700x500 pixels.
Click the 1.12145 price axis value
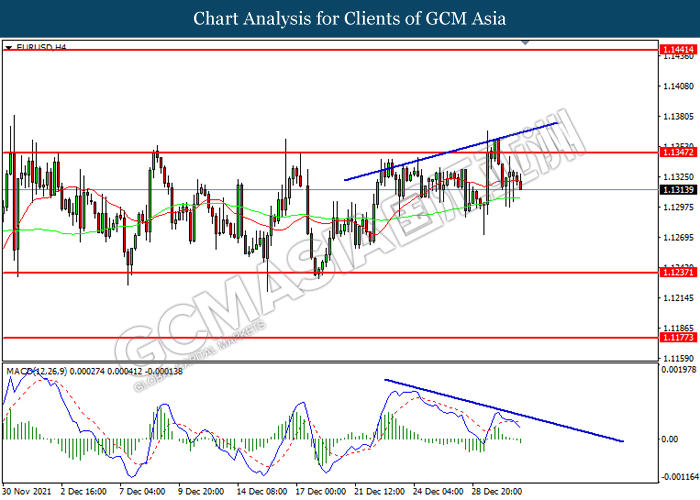click(679, 298)
